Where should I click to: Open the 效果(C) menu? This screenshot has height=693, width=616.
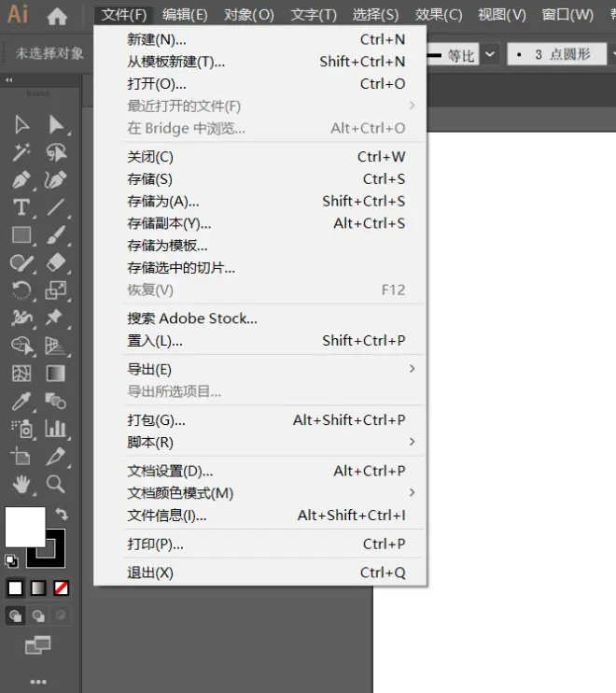click(439, 15)
